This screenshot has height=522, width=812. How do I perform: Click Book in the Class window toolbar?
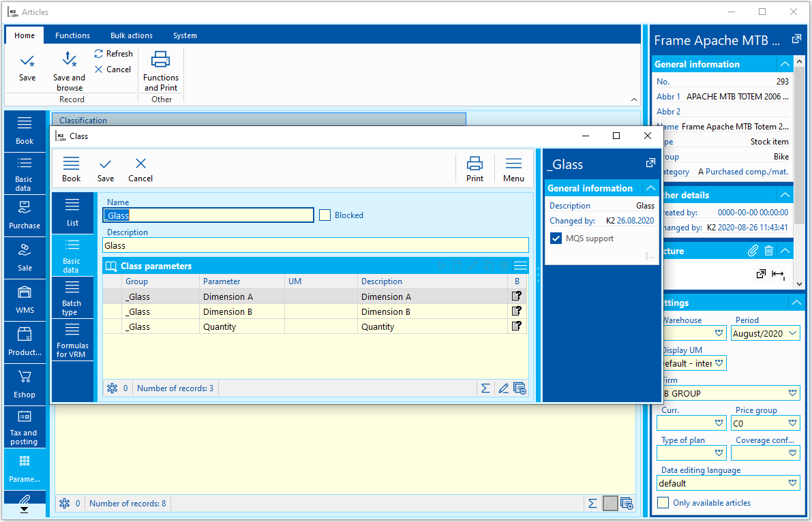(71, 169)
